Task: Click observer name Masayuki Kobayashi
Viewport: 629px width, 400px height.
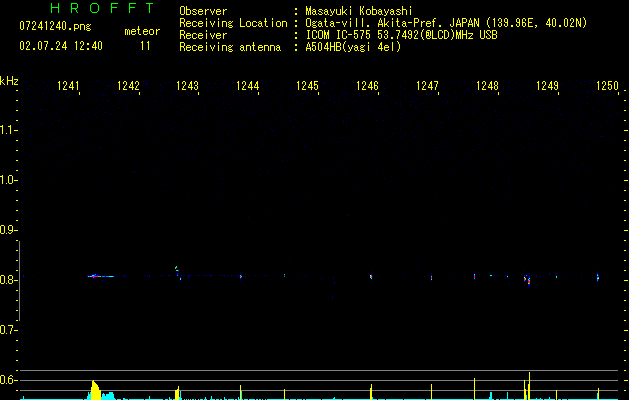Action: coord(359,11)
